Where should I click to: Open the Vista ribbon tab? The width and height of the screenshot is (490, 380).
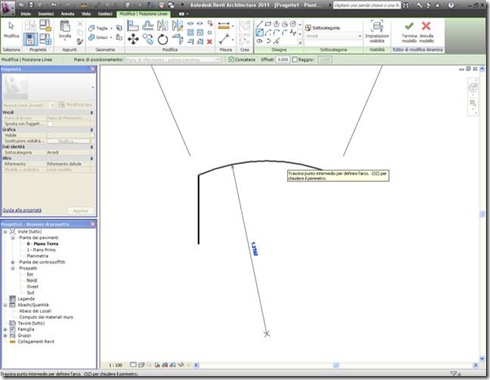86,14
